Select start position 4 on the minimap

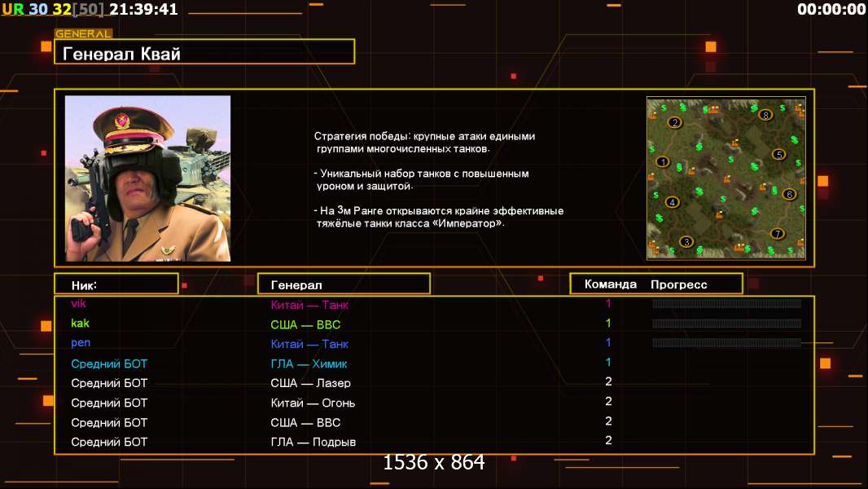pyautogui.click(x=672, y=202)
